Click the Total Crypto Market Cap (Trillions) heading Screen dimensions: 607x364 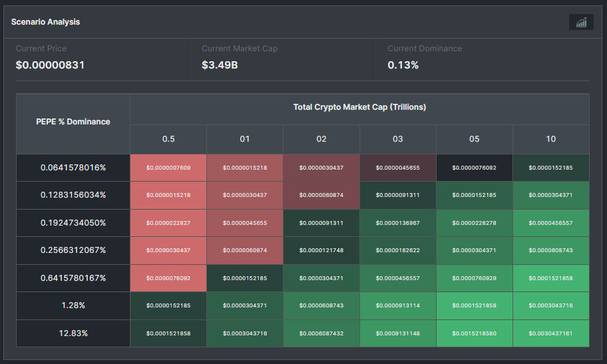click(x=359, y=107)
